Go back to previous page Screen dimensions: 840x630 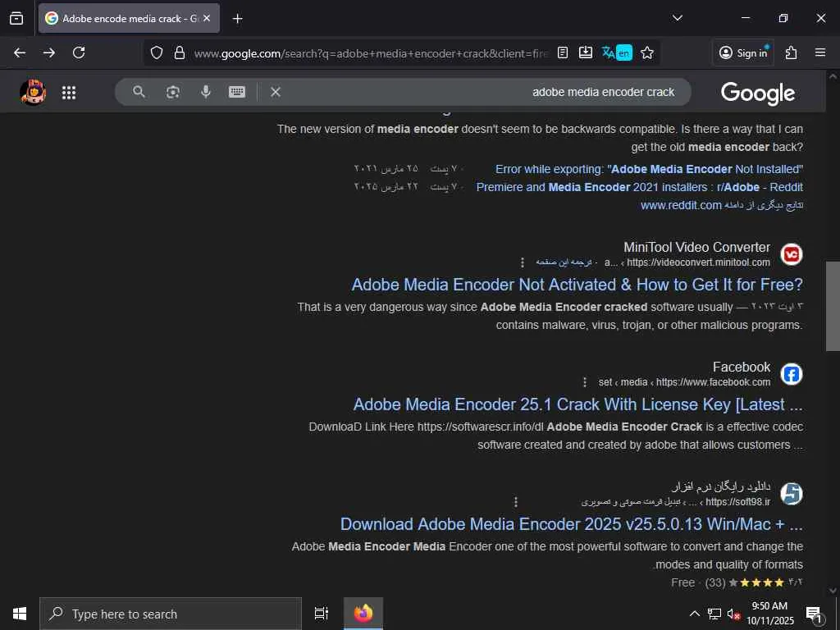coord(20,52)
